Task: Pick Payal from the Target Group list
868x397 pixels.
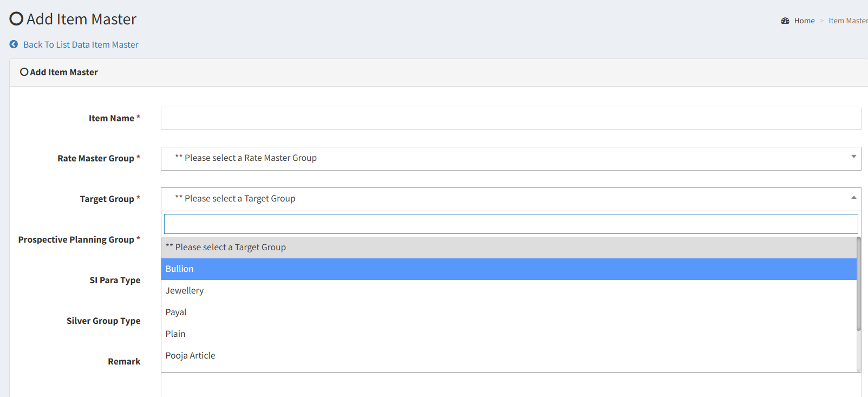Action: pyautogui.click(x=508, y=313)
